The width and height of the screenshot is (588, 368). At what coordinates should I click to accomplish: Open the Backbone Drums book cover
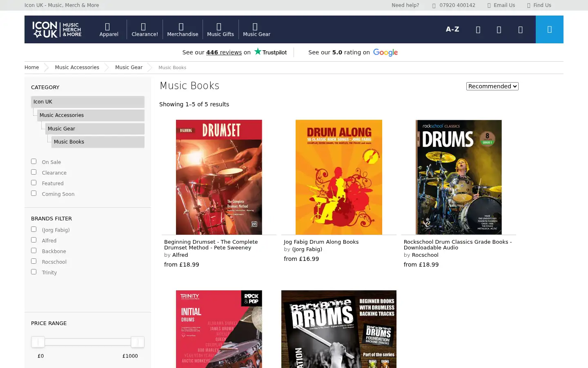coord(339,329)
